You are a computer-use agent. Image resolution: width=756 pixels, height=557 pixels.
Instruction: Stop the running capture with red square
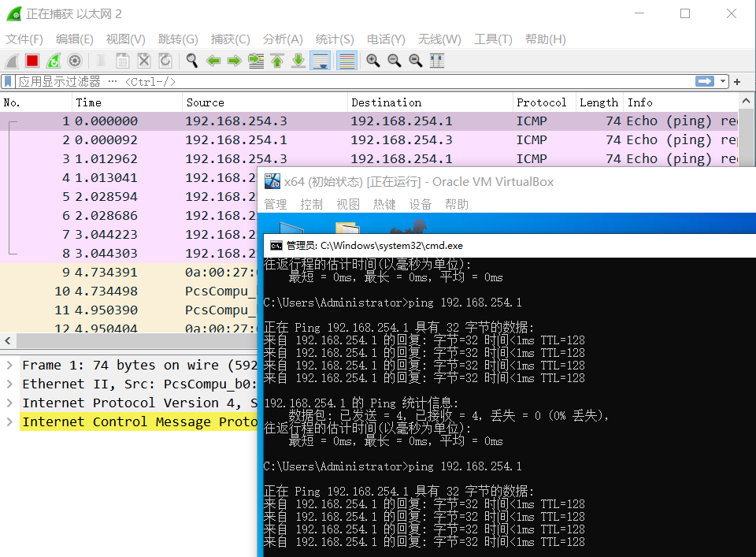(32, 61)
